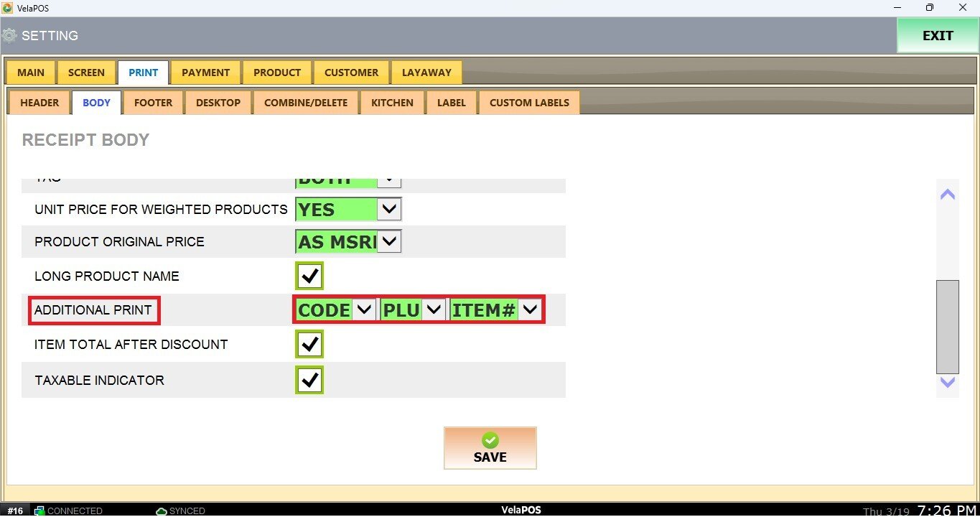Click the settings gear icon
The image size is (980, 517).
pos(9,35)
